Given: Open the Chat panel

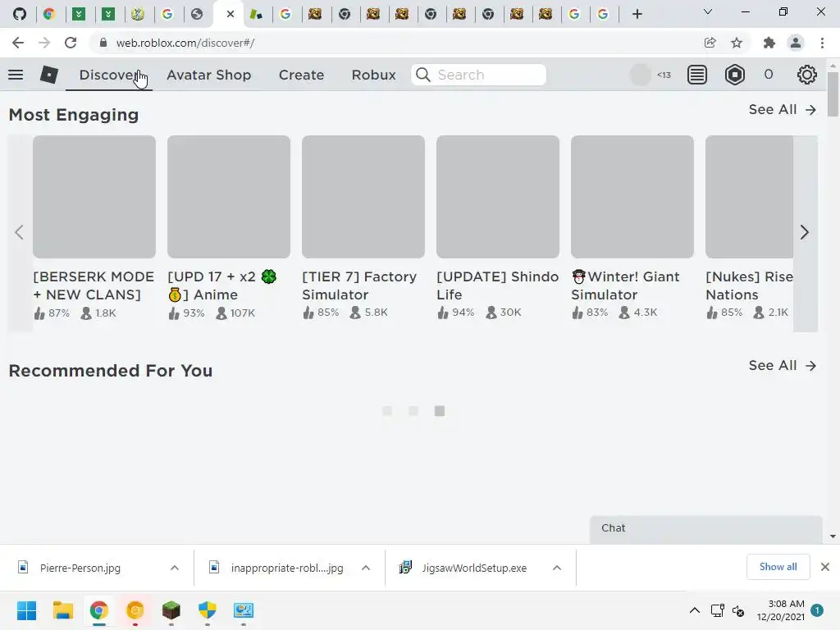Looking at the screenshot, I should (x=705, y=529).
